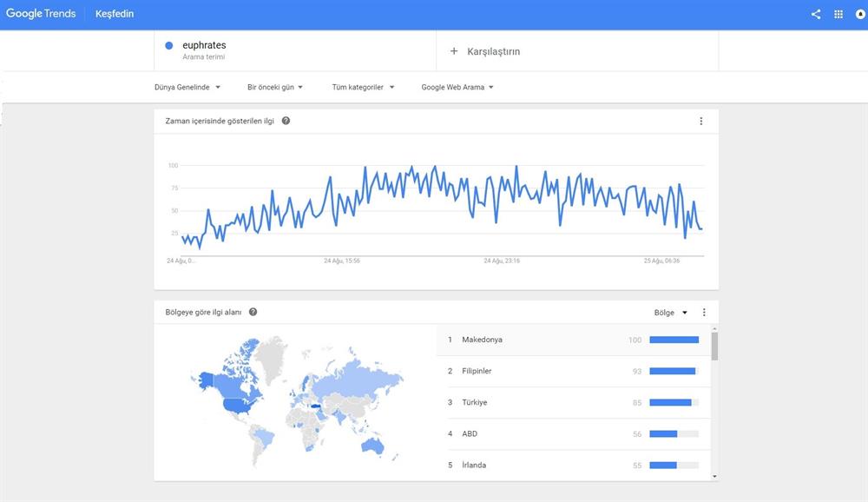Viewport: 868px width, 502px height.
Task: Open the Bölge resolution dropdown
Action: pos(671,313)
